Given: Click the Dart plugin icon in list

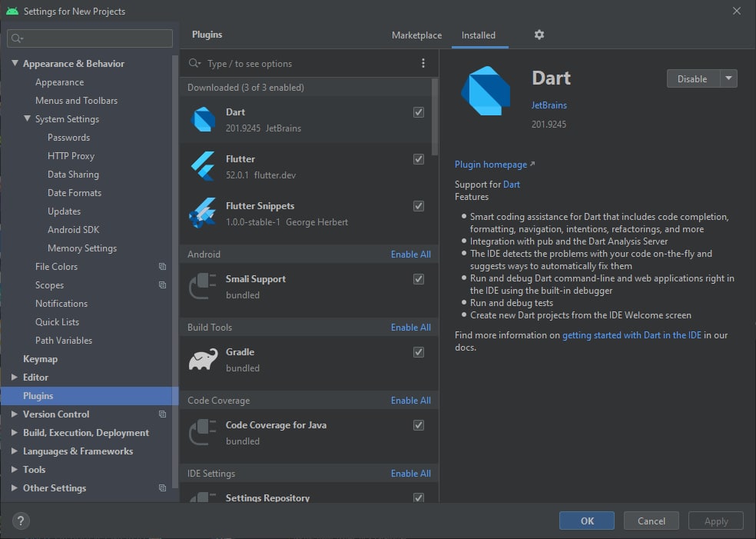Looking at the screenshot, I should click(x=203, y=119).
